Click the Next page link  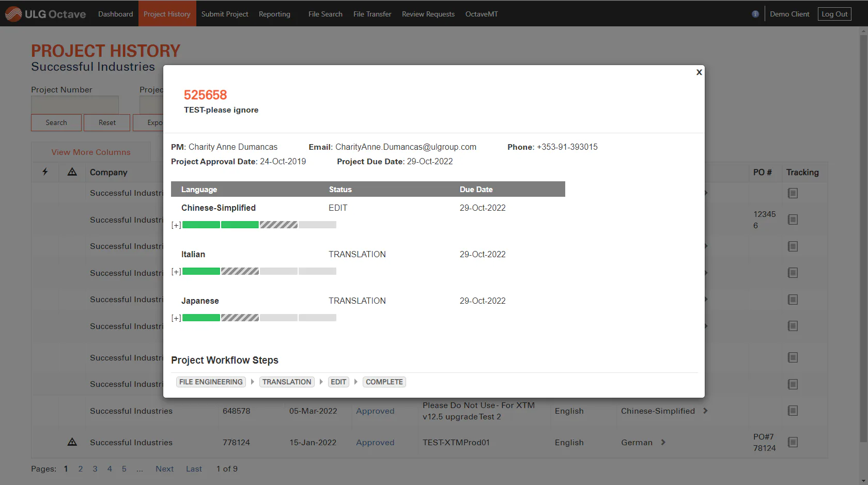click(164, 468)
